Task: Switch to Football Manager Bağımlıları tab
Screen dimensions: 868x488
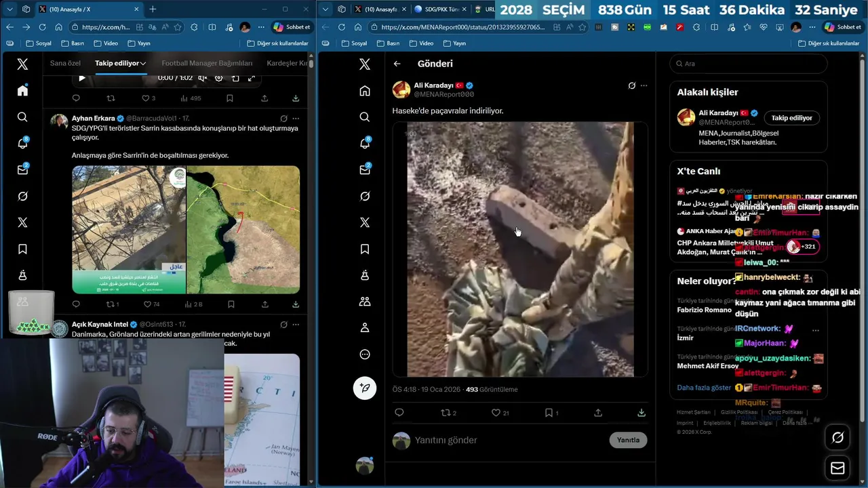Action: point(207,63)
